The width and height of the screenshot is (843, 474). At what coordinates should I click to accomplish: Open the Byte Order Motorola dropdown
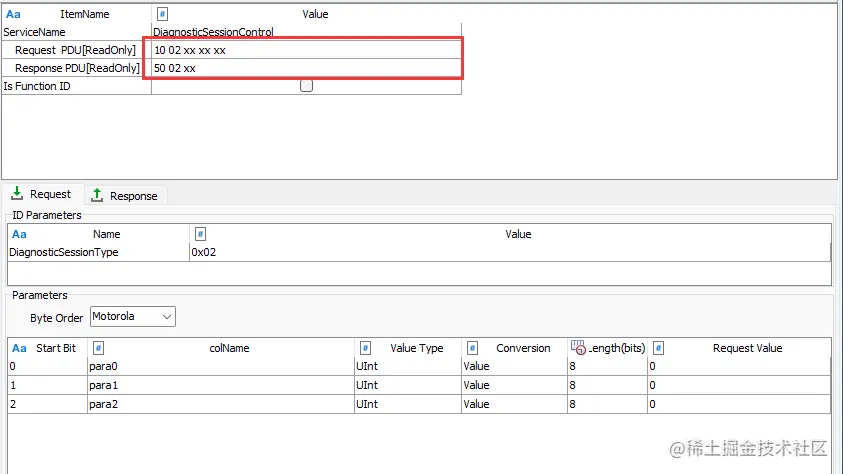[133, 317]
